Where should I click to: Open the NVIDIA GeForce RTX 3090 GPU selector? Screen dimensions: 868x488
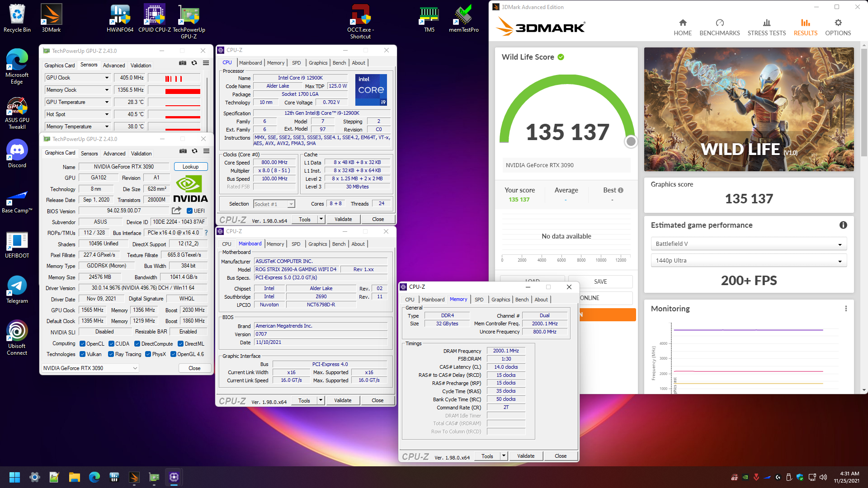pos(90,368)
